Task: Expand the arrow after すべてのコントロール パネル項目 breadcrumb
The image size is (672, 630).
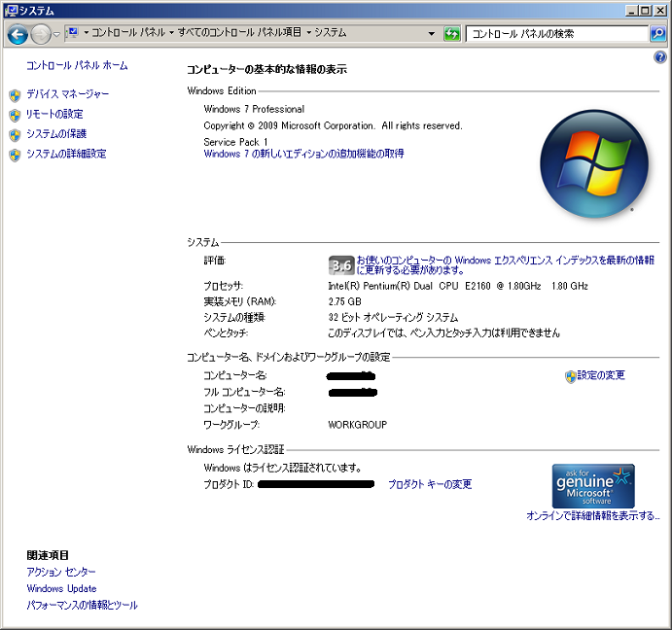Action: [x=308, y=33]
